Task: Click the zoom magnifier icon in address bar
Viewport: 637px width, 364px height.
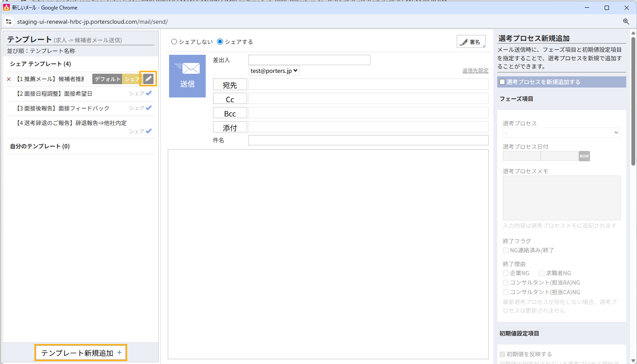Action: (626, 22)
